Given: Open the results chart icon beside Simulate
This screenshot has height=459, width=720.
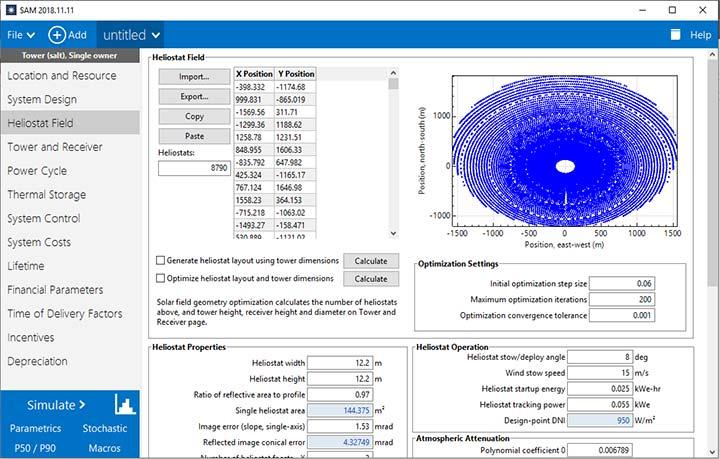Looking at the screenshot, I should 124,404.
